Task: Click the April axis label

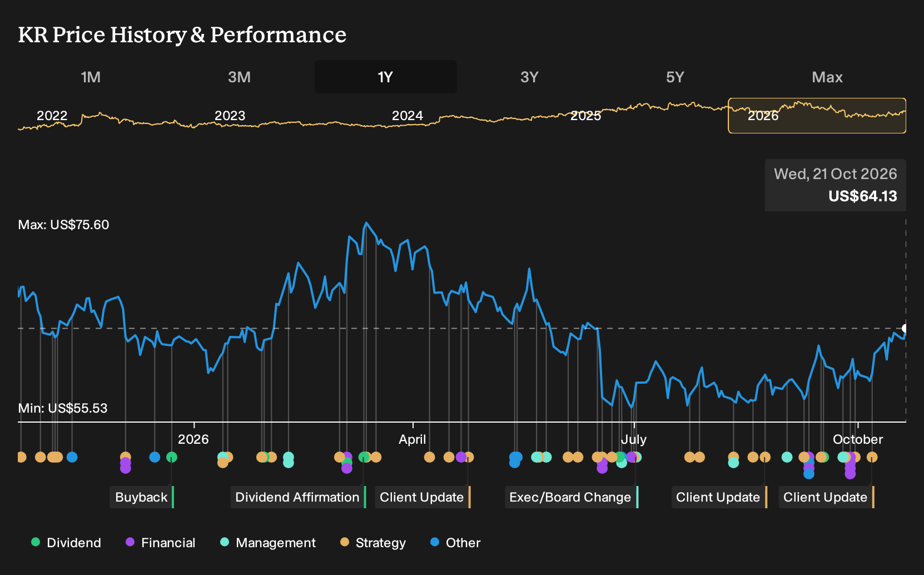Action: [413, 439]
